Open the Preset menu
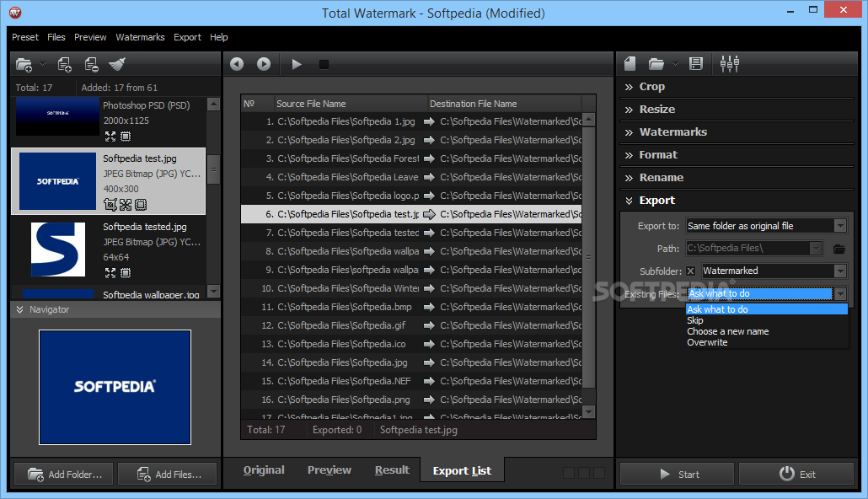The image size is (868, 499). click(25, 37)
